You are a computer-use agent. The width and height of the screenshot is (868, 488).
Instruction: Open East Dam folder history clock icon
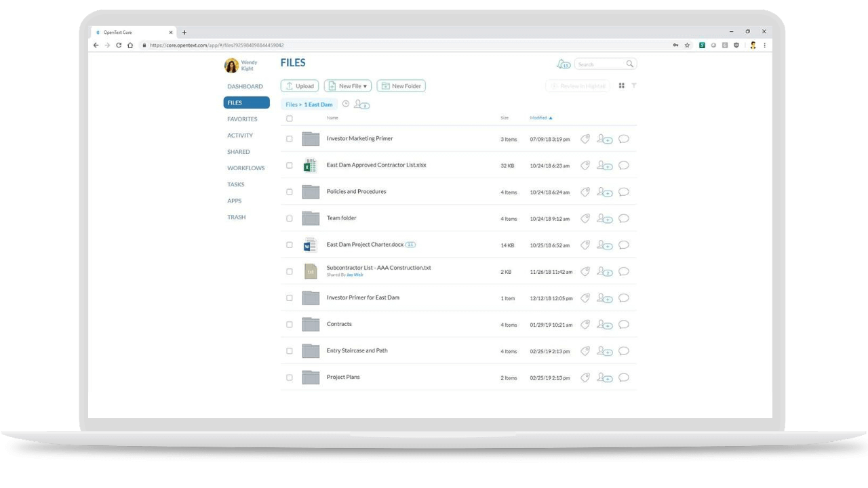pyautogui.click(x=345, y=104)
